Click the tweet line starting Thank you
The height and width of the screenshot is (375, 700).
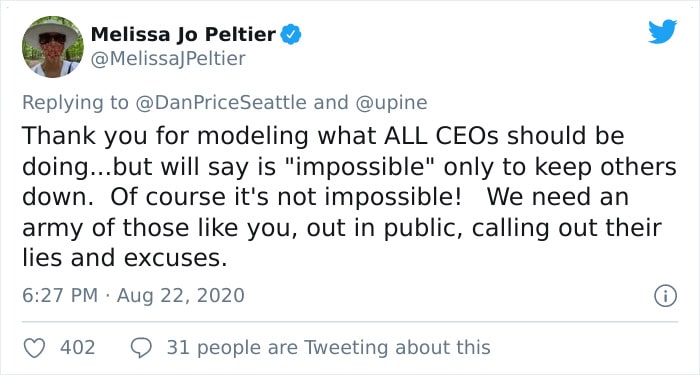tap(323, 136)
